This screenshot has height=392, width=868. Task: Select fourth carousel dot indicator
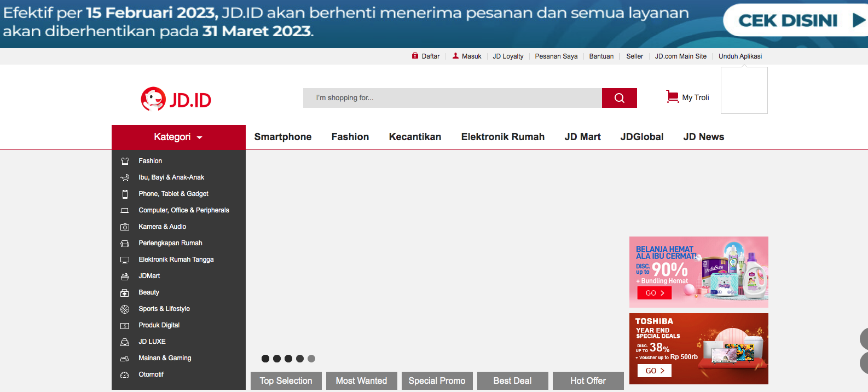tap(300, 359)
